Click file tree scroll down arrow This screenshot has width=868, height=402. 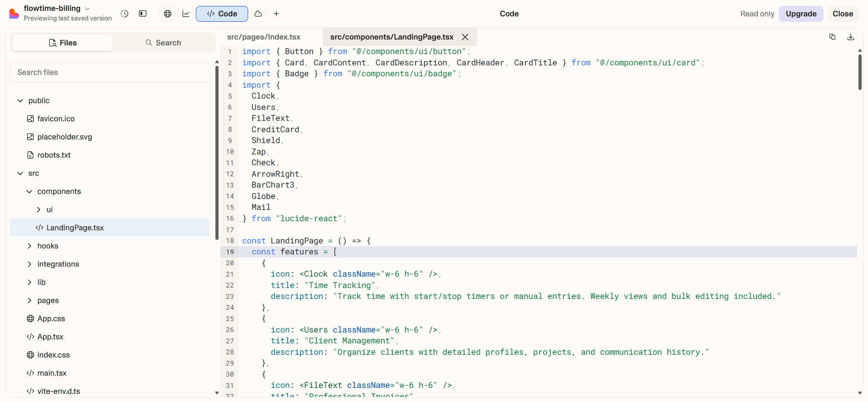[x=217, y=393]
